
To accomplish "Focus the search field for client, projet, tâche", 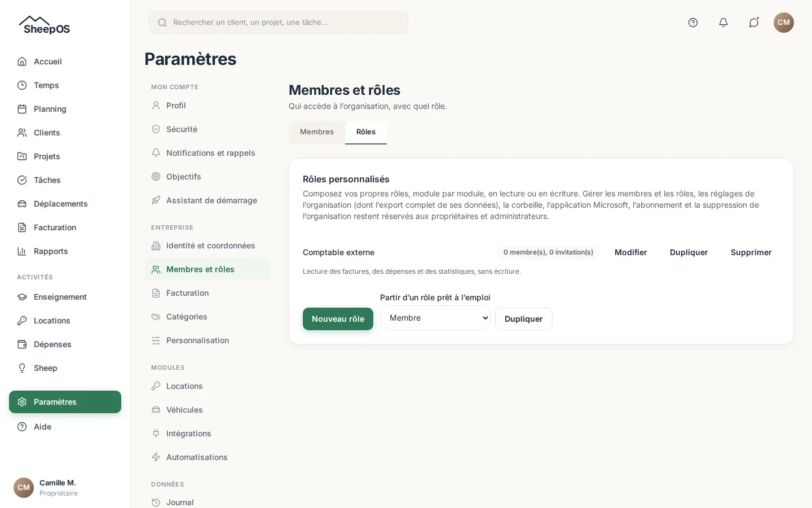I will point(279,23).
